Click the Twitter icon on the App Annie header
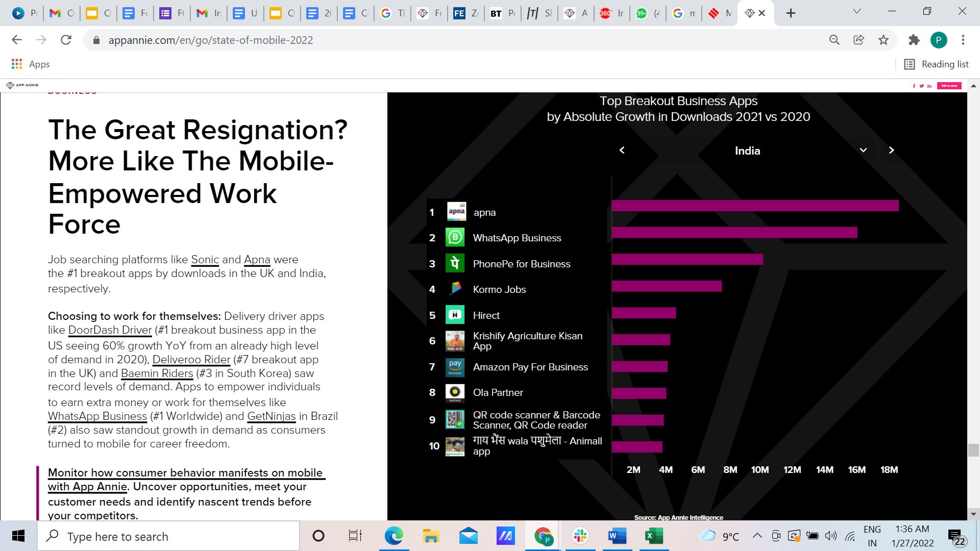Image resolution: width=980 pixels, height=551 pixels. pos(922,86)
